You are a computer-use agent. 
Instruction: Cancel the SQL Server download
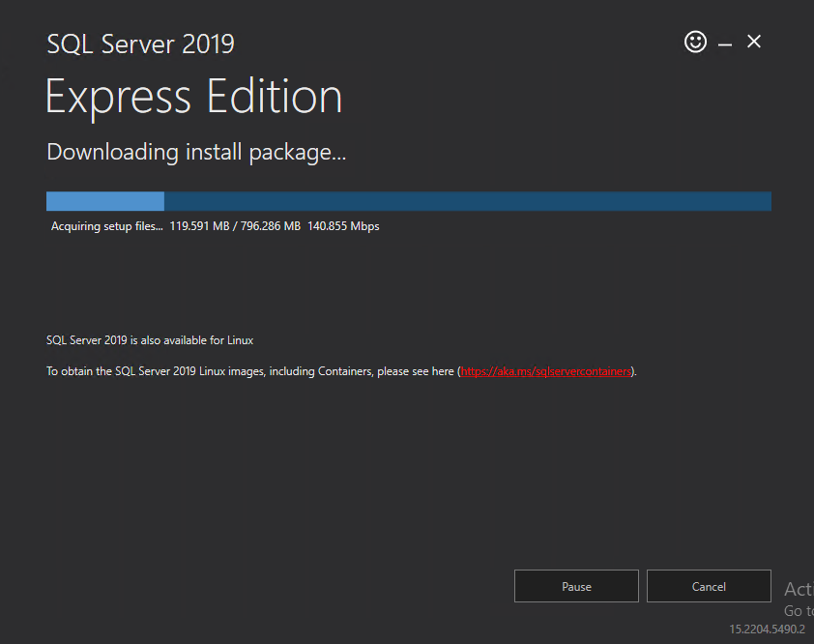(709, 586)
